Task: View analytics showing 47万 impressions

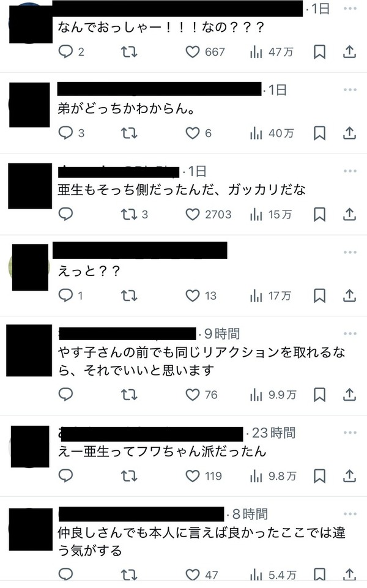Action: (272, 52)
